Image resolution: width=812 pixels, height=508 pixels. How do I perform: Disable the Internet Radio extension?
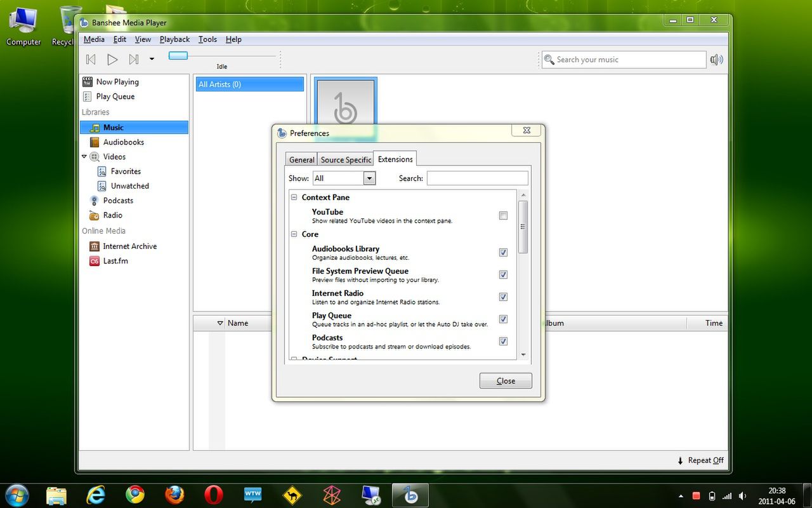pos(503,297)
